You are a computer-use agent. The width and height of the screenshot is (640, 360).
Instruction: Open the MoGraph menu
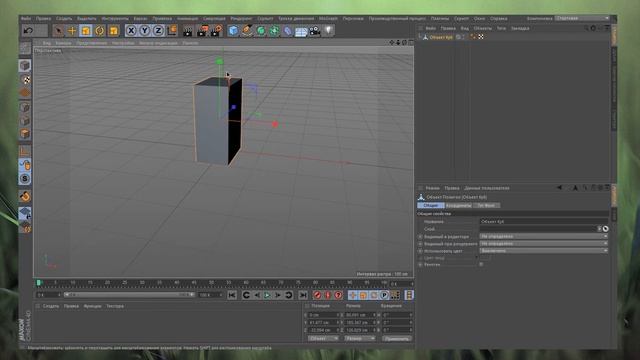pos(328,18)
